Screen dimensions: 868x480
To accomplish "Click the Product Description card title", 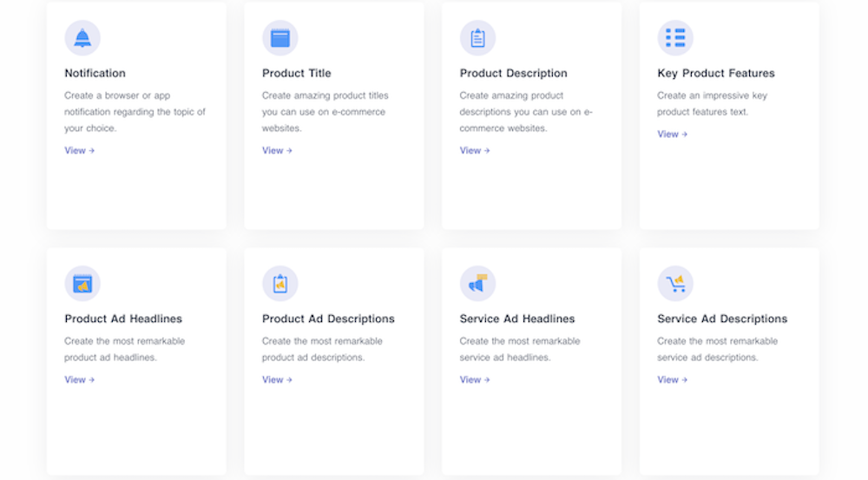I will pyautogui.click(x=513, y=73).
